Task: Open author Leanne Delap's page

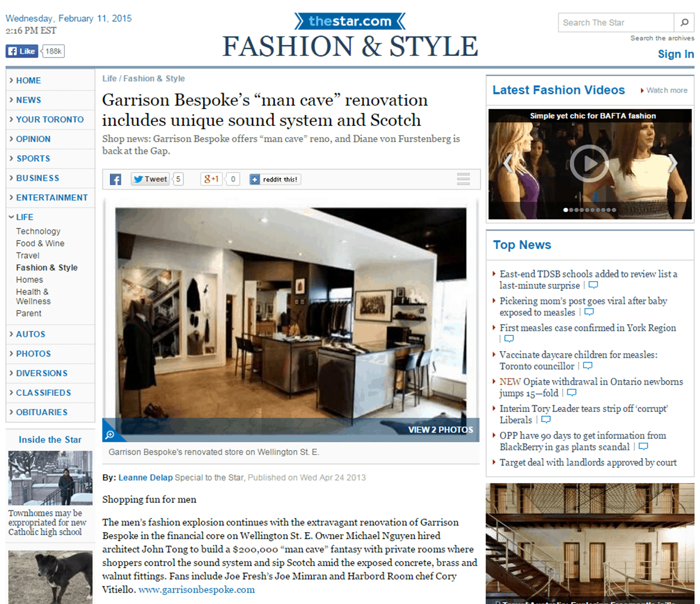Action: click(x=146, y=477)
